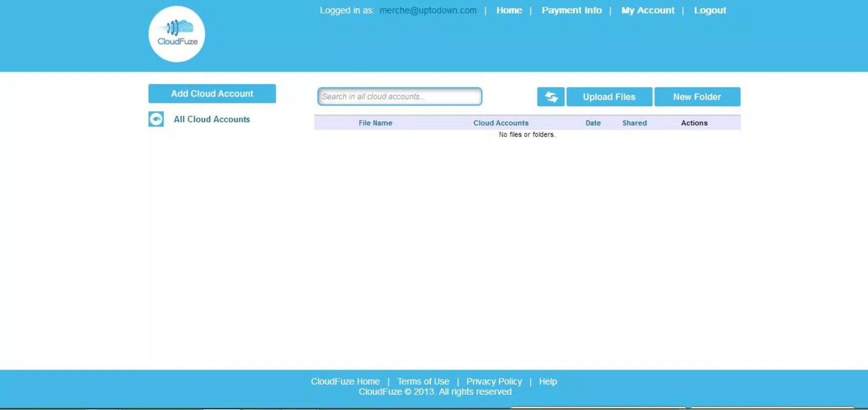
Task: Go to Home in top menu
Action: 509,10
